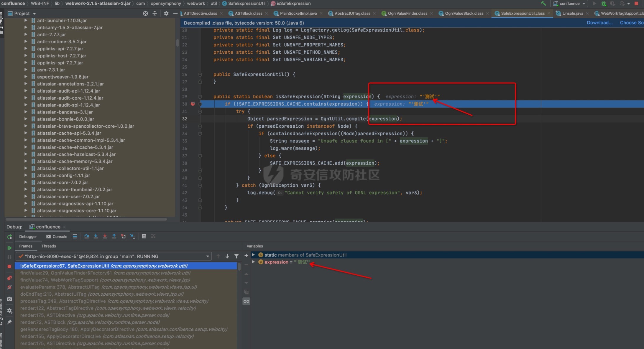Stop the running process via red square
This screenshot has height=349, width=644.
click(636, 4)
